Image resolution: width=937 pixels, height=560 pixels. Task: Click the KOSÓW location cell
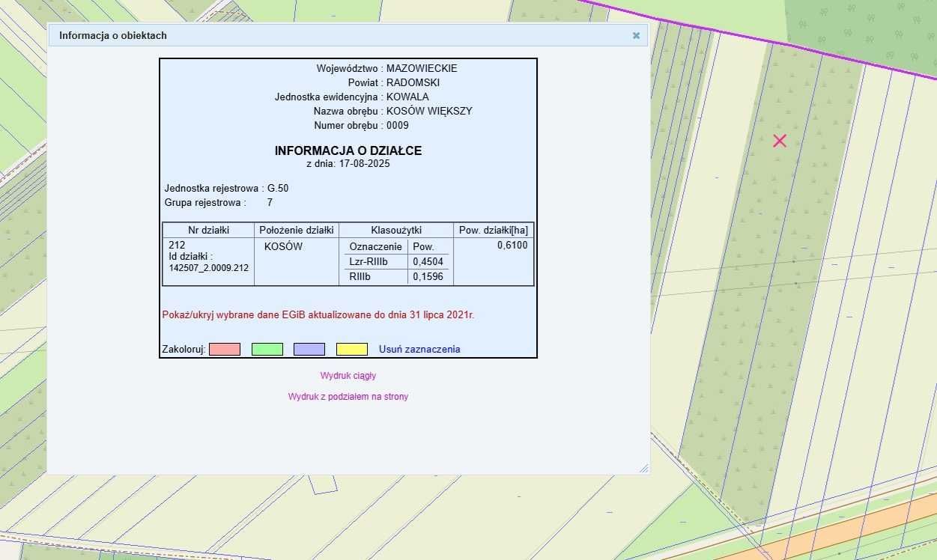[284, 246]
